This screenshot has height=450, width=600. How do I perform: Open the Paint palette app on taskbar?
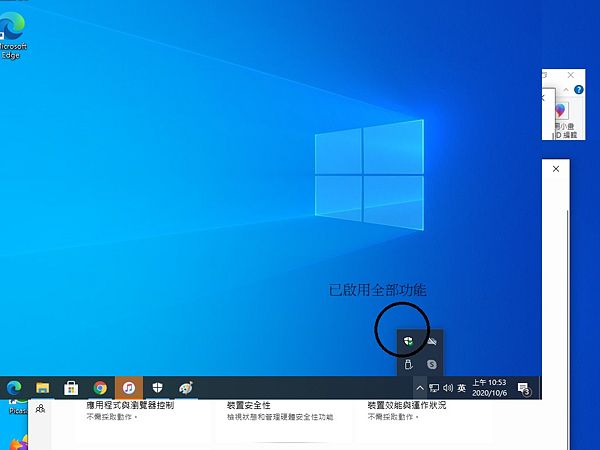click(x=186, y=388)
